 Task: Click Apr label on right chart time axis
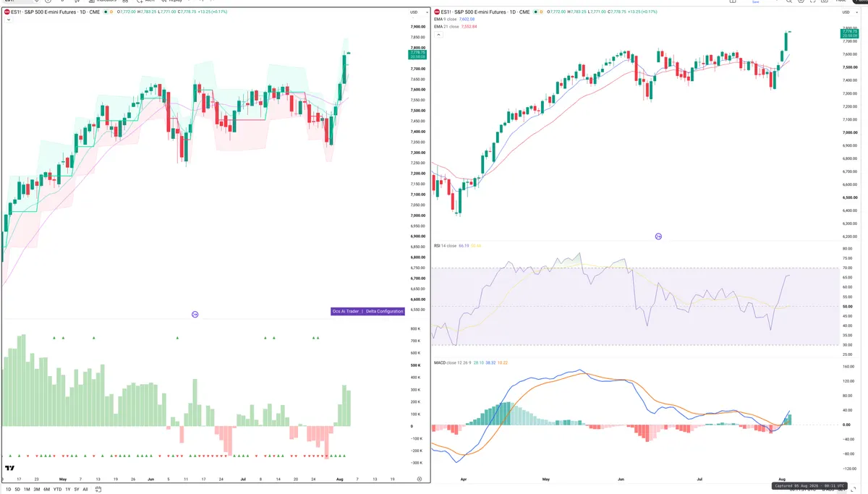point(462,479)
